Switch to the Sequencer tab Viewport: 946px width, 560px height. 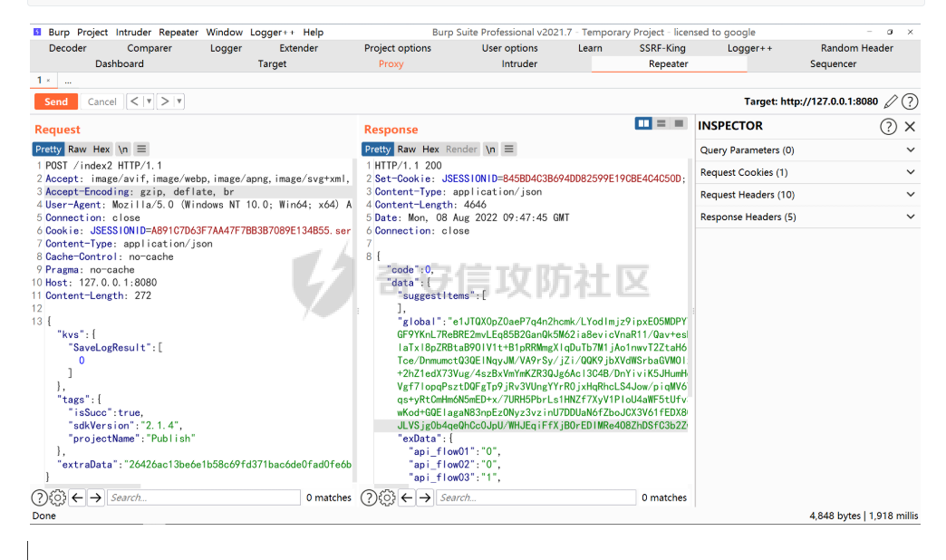coord(833,64)
